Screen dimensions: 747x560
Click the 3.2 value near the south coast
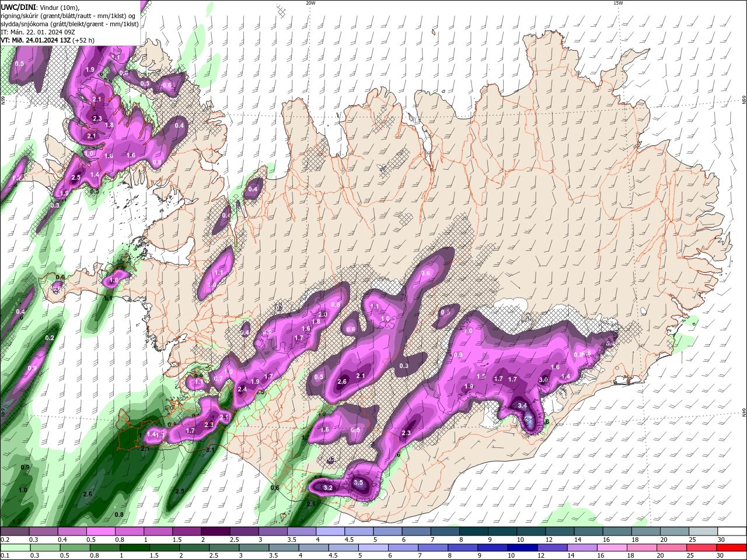point(328,488)
